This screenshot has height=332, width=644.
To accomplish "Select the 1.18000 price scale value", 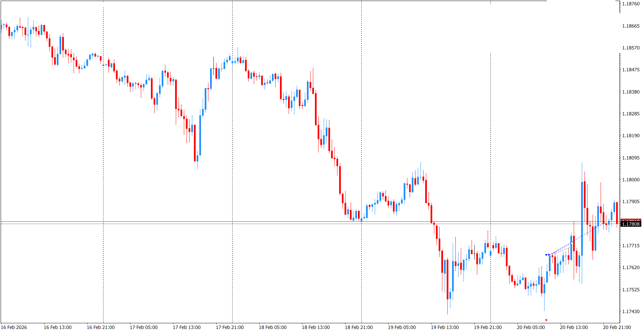I will (631, 180).
